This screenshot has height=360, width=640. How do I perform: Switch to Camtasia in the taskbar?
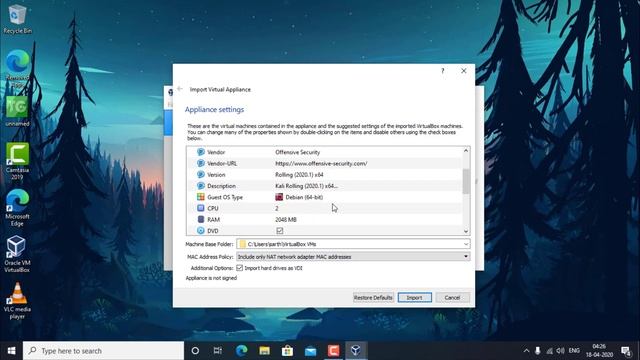tap(333, 351)
